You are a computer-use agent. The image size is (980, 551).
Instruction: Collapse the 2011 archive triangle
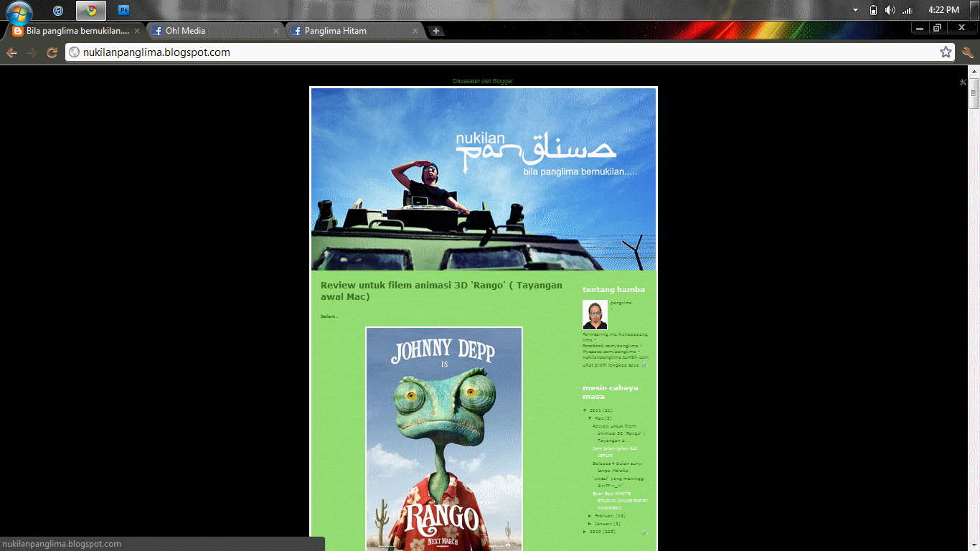tap(585, 410)
